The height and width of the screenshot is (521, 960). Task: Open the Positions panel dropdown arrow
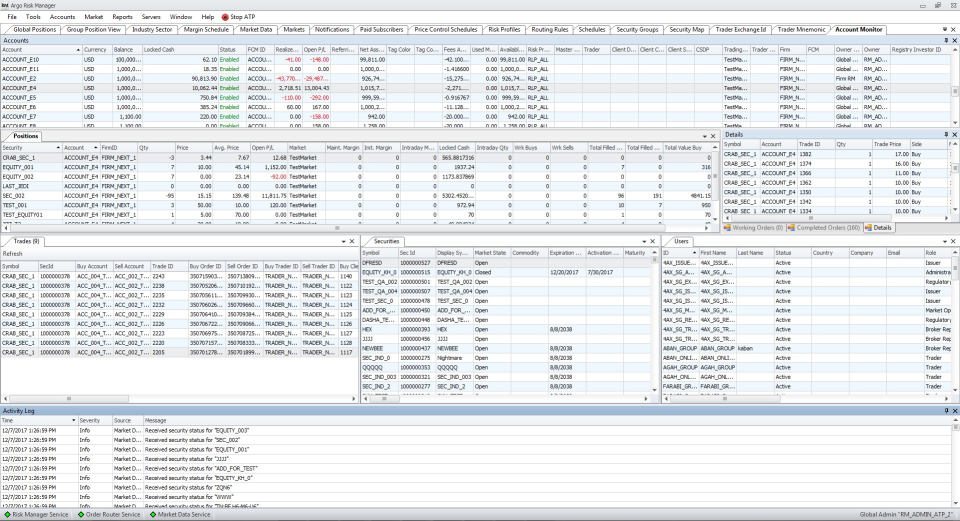(705, 136)
